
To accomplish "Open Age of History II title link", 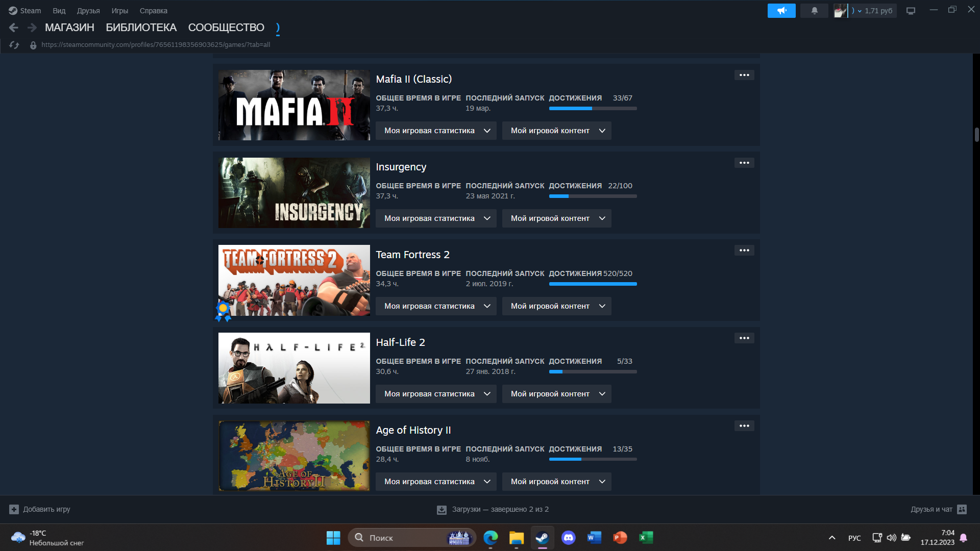I will point(413,430).
